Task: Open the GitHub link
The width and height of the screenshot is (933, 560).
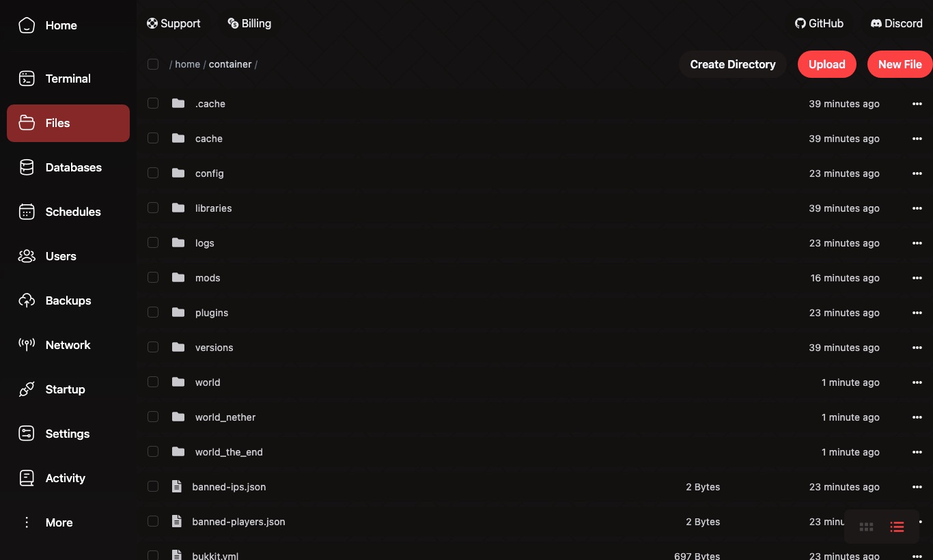Action: [819, 23]
